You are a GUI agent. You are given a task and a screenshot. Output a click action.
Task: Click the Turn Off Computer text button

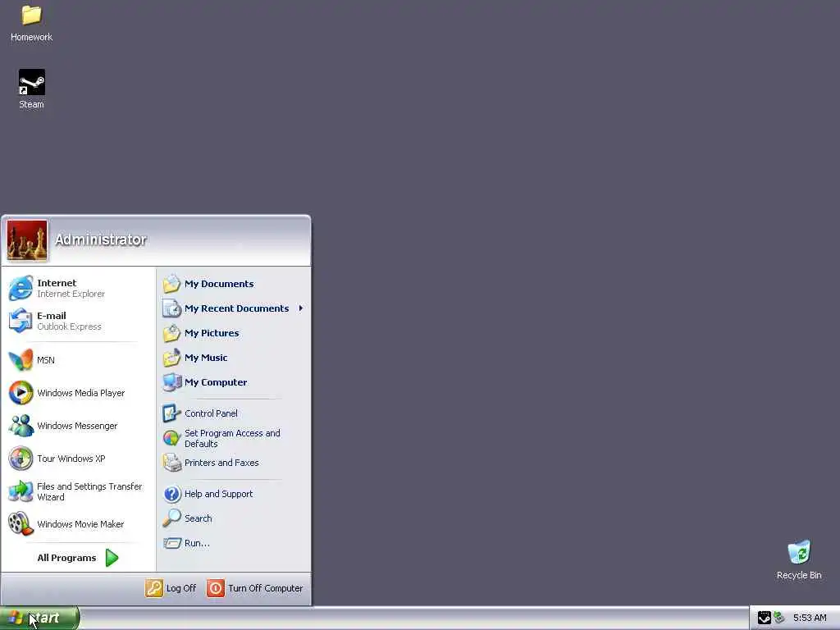click(x=265, y=588)
